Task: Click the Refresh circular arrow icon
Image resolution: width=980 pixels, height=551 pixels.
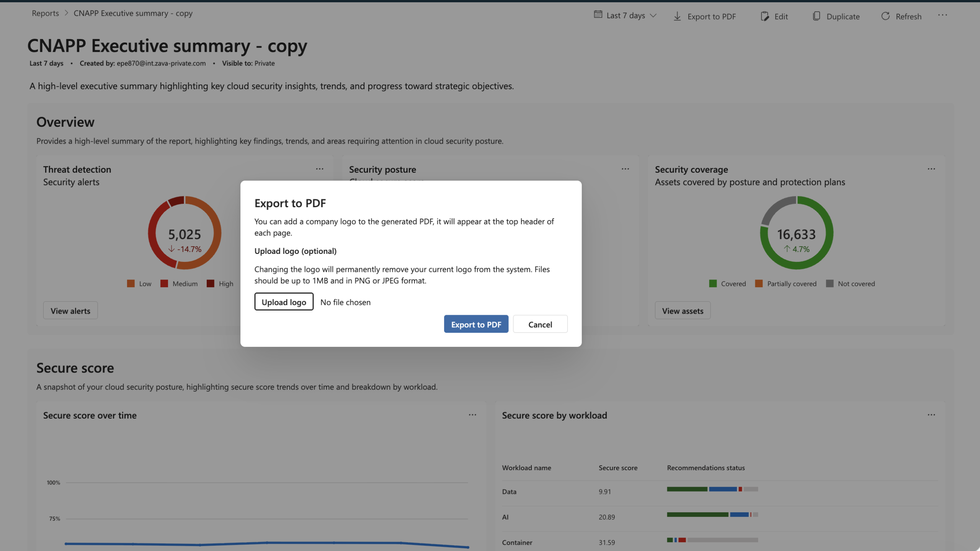Action: [x=885, y=16]
